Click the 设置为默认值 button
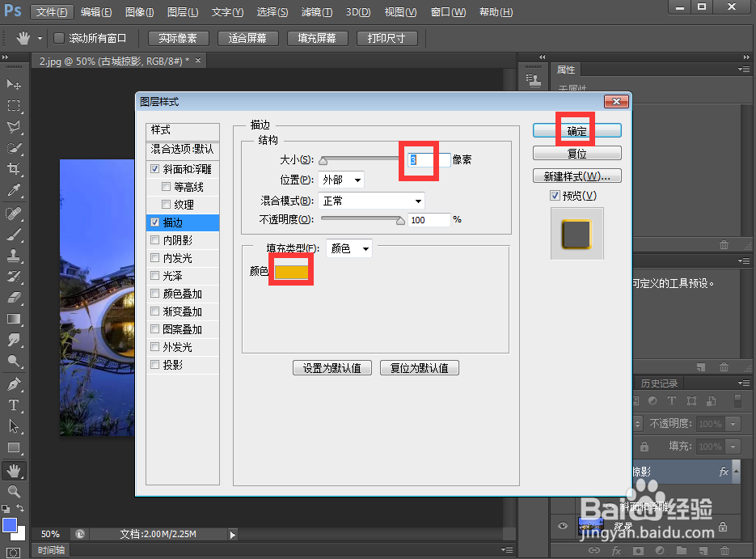Image resolution: width=756 pixels, height=559 pixels. [332, 367]
